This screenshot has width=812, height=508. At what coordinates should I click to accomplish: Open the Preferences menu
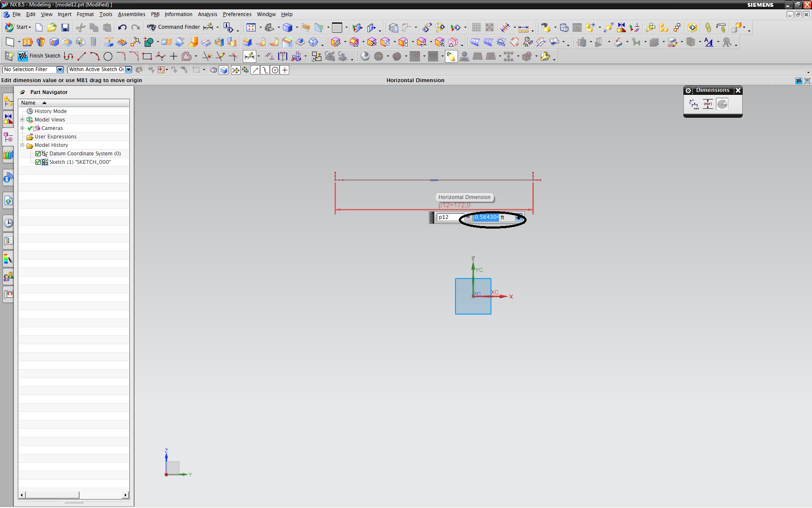(237, 14)
